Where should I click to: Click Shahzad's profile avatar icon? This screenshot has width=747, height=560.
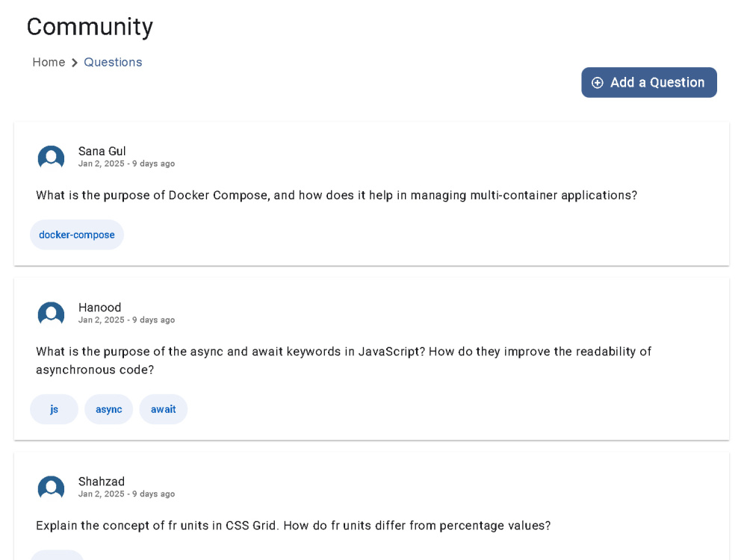coord(51,487)
